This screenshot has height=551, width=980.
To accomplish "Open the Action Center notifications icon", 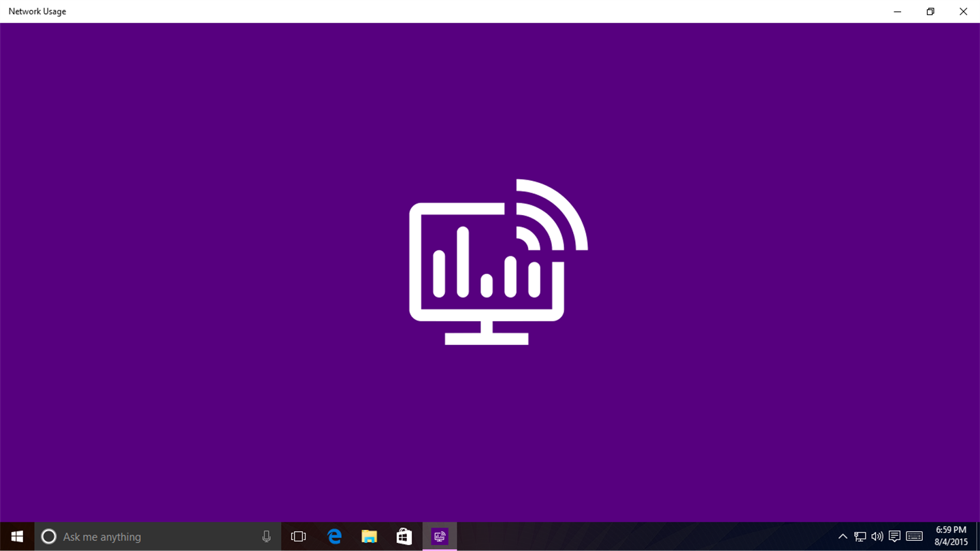I will [x=895, y=537].
